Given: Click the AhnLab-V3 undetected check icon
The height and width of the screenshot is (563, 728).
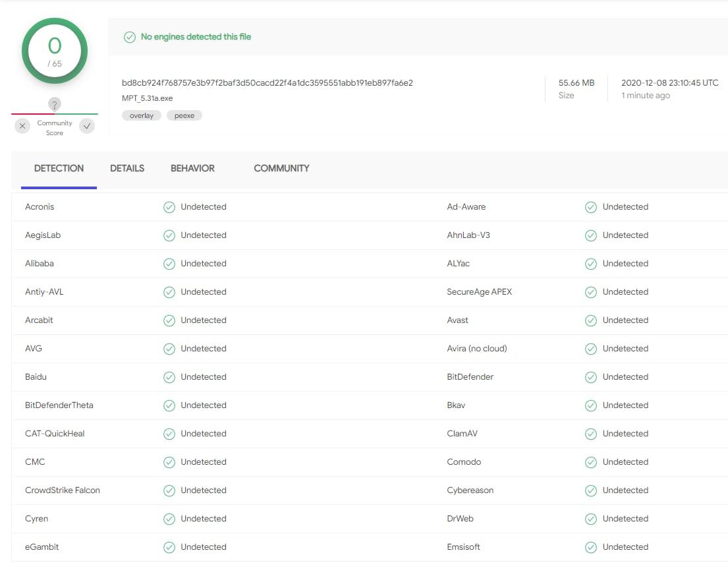Looking at the screenshot, I should [590, 235].
